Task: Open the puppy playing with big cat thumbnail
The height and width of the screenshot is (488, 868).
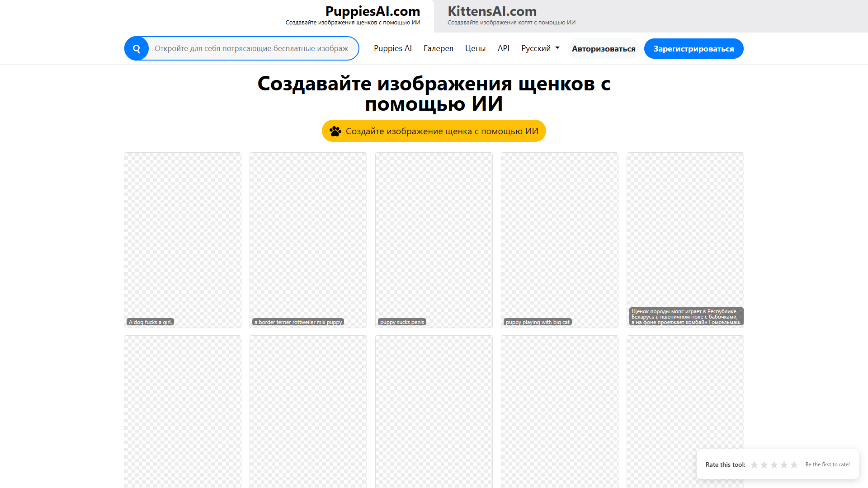Action: click(x=560, y=240)
